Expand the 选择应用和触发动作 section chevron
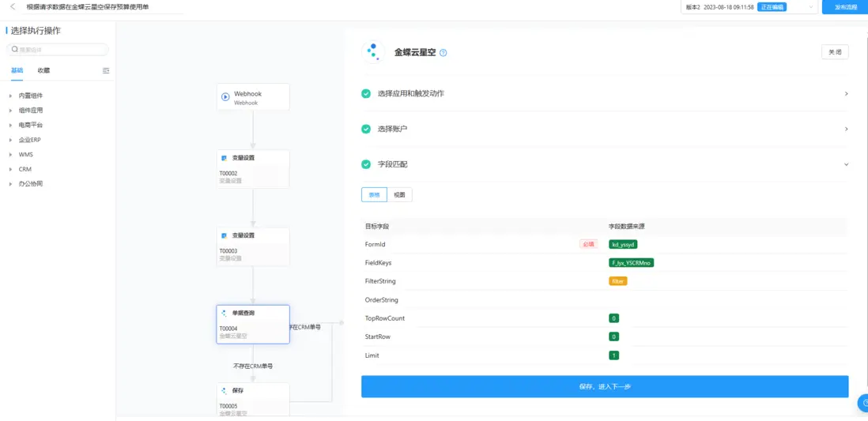Viewport: 868px width, 421px height. 846,93
